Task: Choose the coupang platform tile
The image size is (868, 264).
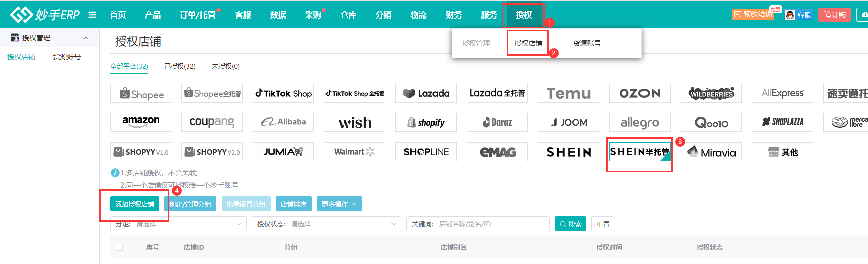Action: tap(212, 122)
